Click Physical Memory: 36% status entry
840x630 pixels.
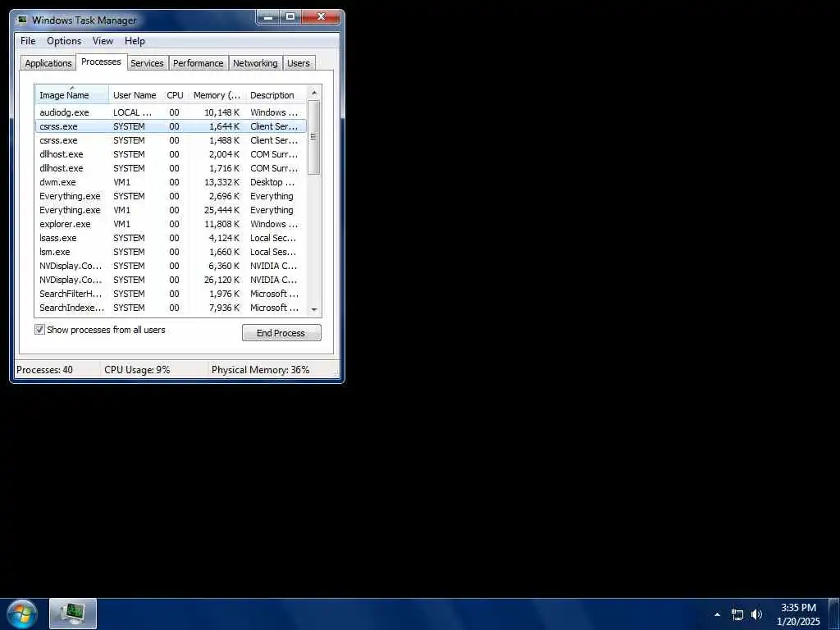(x=260, y=370)
